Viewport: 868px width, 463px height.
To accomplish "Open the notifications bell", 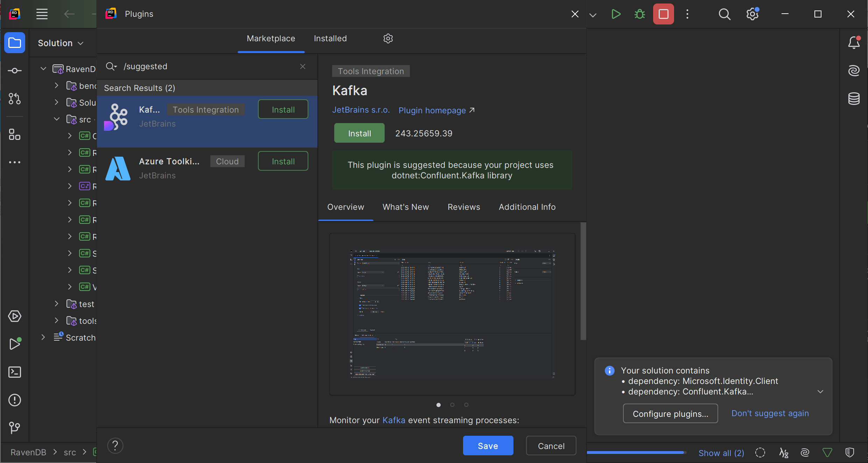I will (x=854, y=43).
